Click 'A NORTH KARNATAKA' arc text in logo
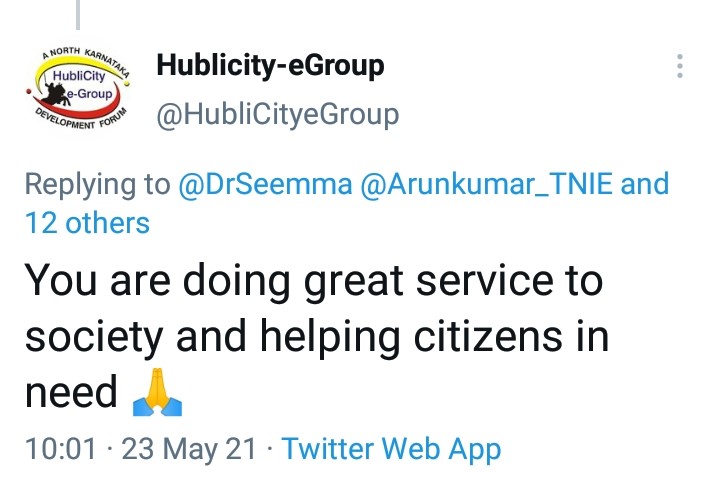706x480 pixels. (x=87, y=59)
